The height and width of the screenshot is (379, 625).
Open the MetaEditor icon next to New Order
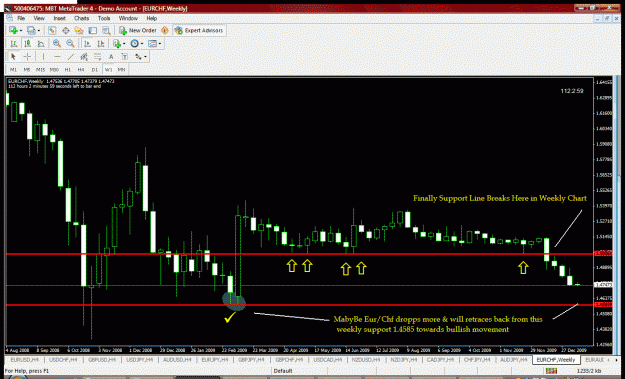tap(165, 30)
